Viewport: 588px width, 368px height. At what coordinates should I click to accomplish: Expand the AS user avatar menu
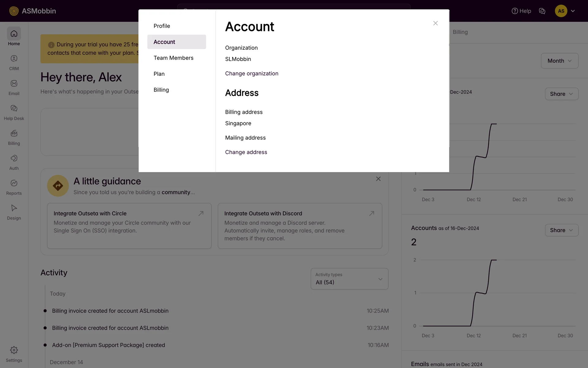click(565, 11)
